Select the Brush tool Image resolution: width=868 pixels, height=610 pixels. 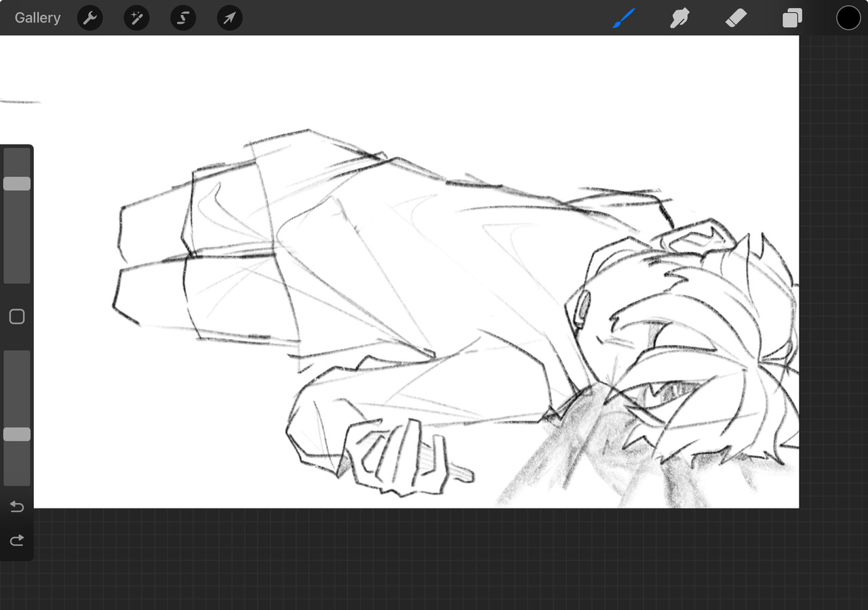tap(623, 18)
